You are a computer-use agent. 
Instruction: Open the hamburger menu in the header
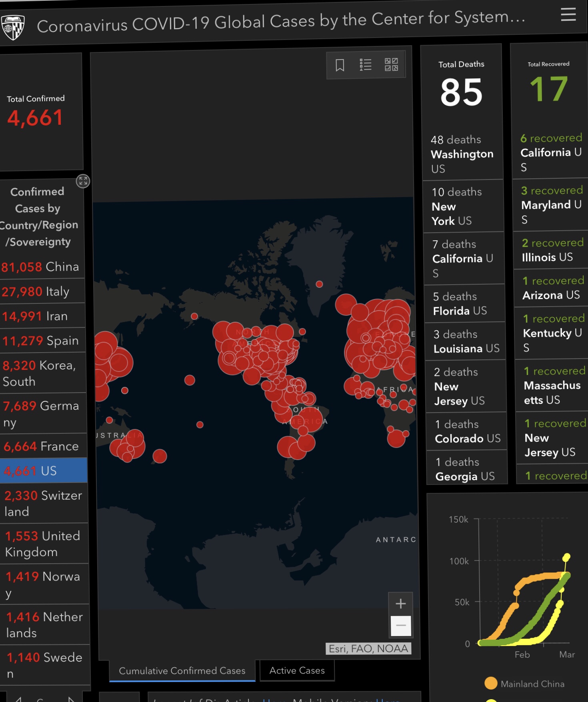tap(568, 15)
